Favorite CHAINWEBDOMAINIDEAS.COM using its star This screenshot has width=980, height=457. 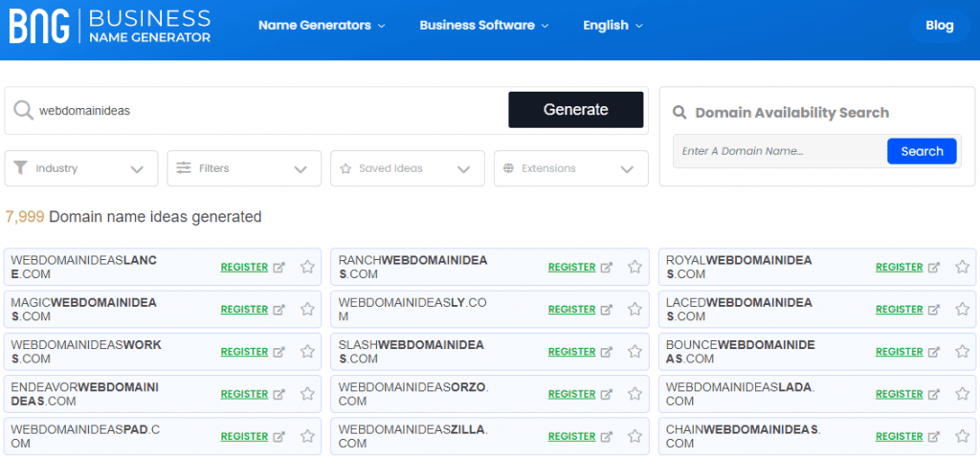click(x=962, y=437)
